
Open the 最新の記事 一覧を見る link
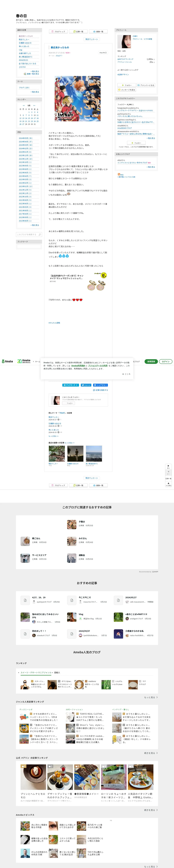point(35,71)
